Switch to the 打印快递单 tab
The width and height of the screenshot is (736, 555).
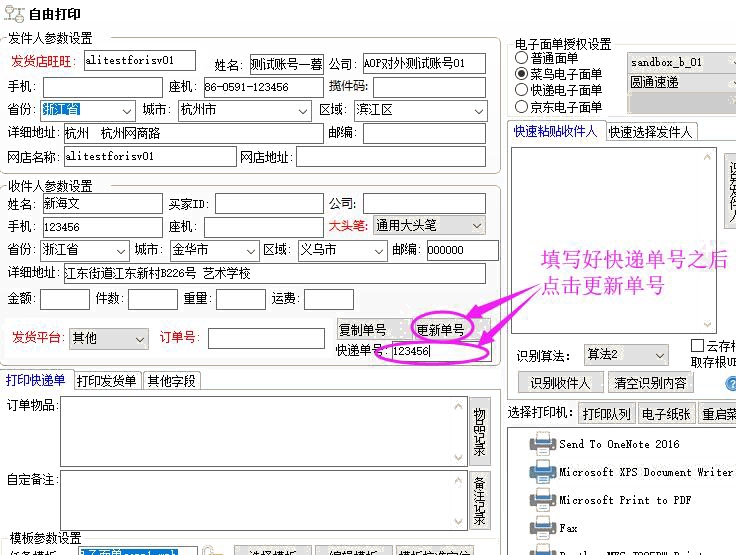(x=36, y=380)
